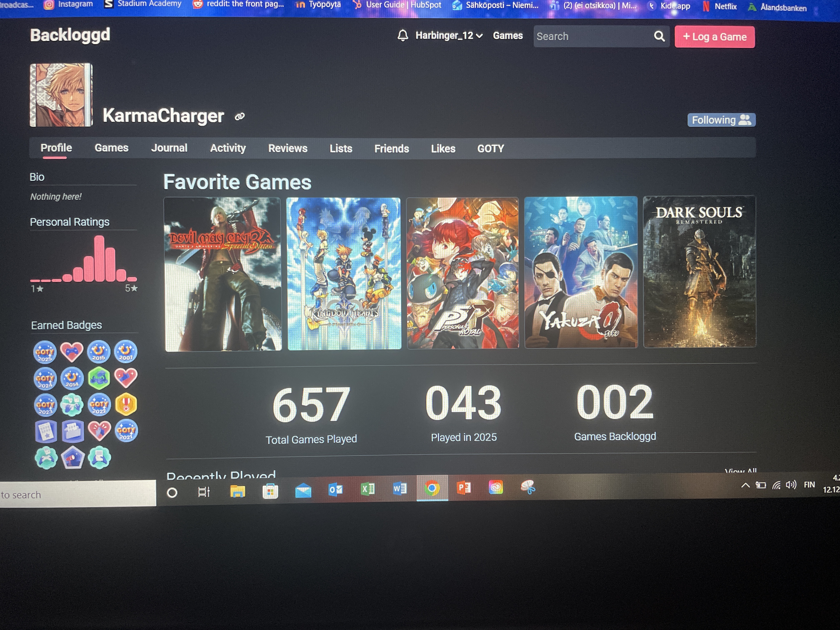Open the Instagram bookmark

[x=68, y=4]
